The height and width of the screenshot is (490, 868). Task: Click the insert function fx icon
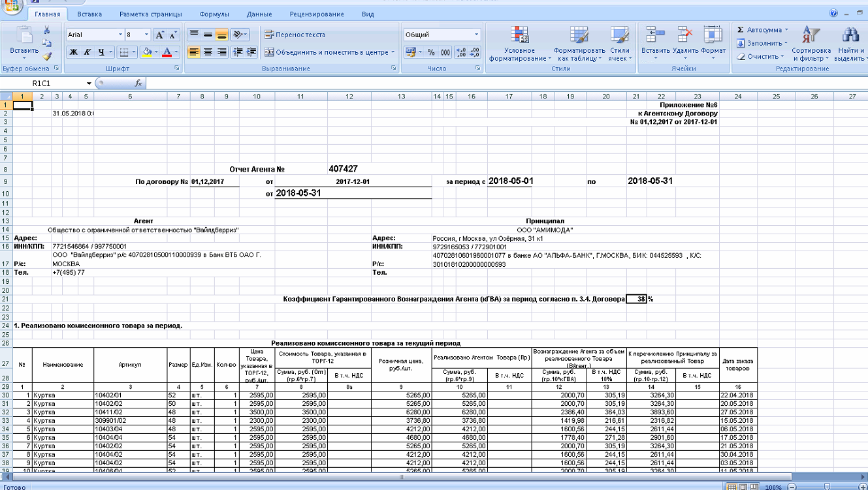(138, 84)
